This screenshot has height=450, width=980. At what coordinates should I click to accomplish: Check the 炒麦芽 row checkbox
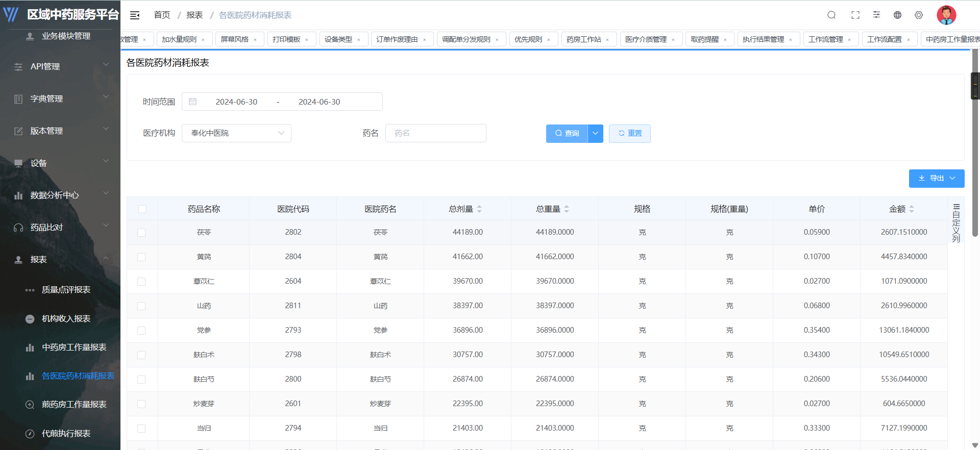tap(141, 404)
